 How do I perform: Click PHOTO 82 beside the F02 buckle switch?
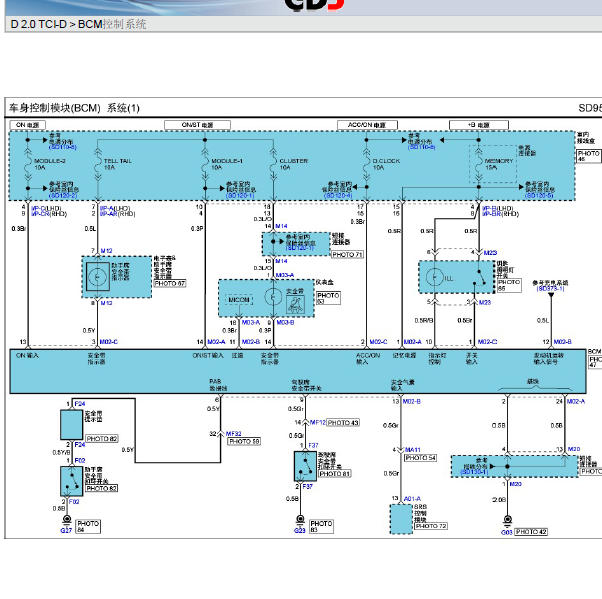point(102,488)
